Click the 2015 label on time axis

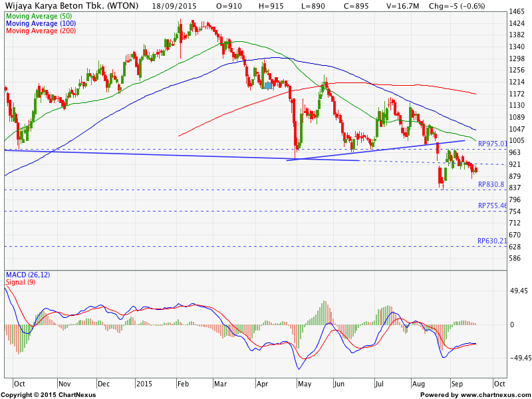(144, 384)
